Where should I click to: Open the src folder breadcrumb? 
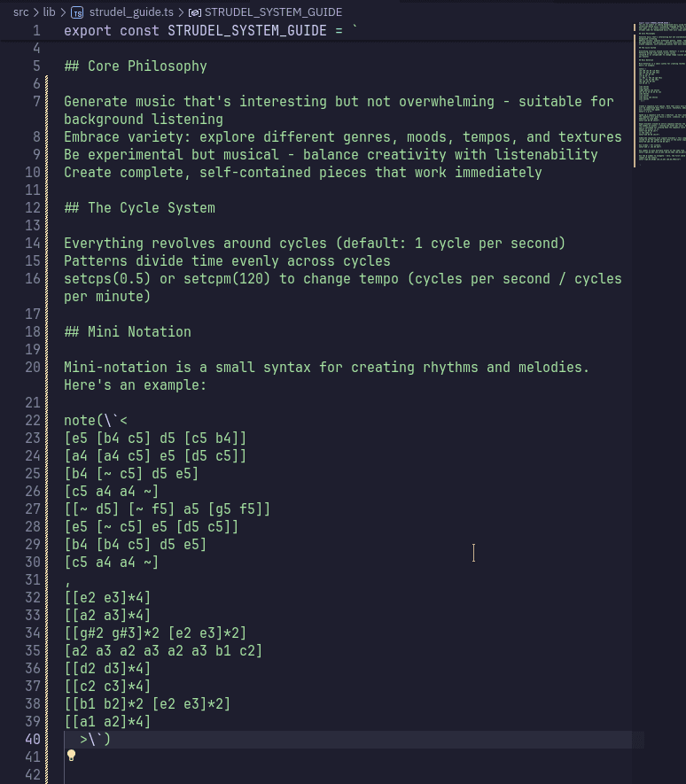20,12
